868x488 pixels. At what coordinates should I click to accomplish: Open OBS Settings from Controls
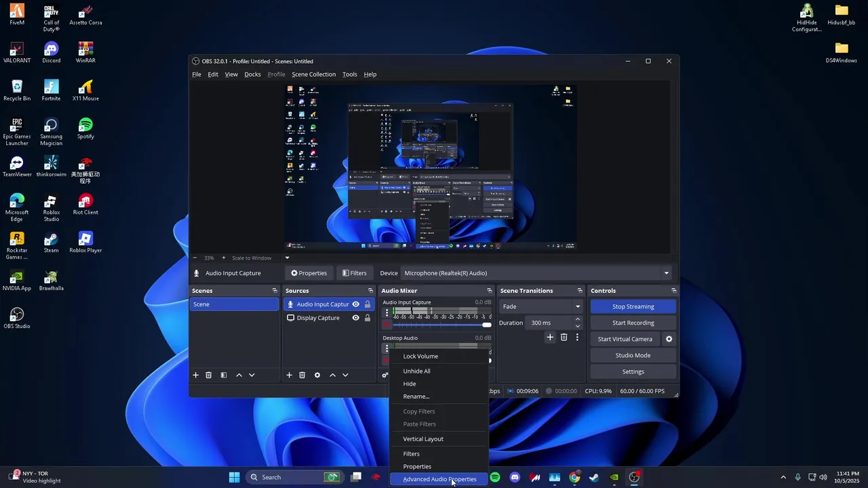pyautogui.click(x=633, y=371)
